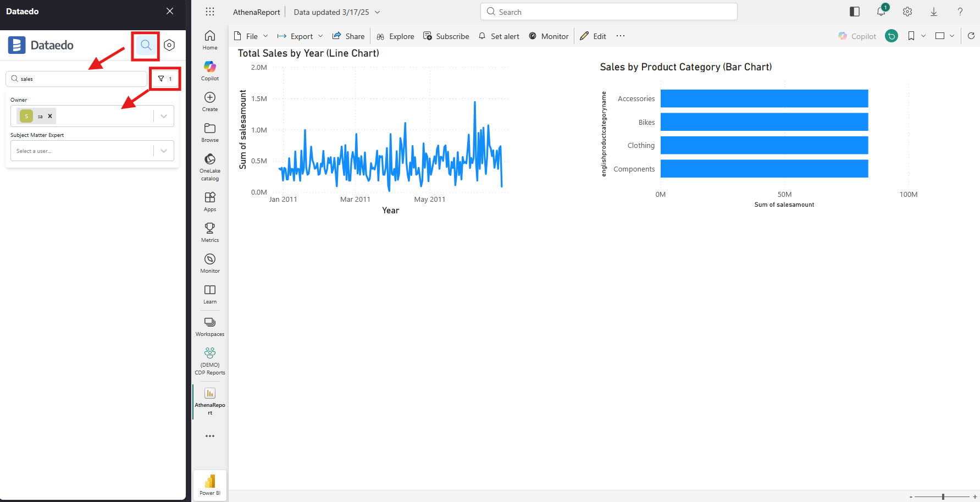Open the Dataedo settings hexagon icon
This screenshot has width=980, height=502.
(169, 46)
